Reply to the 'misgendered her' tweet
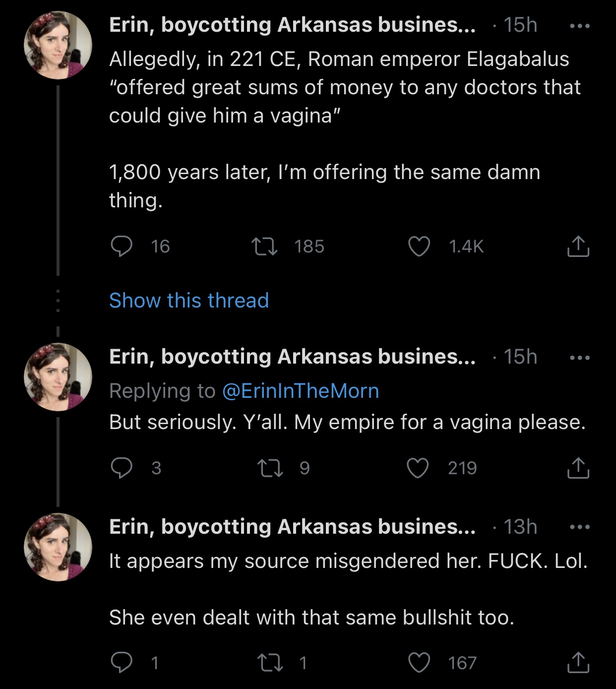Screen dimensions: 616x689 pos(121,662)
